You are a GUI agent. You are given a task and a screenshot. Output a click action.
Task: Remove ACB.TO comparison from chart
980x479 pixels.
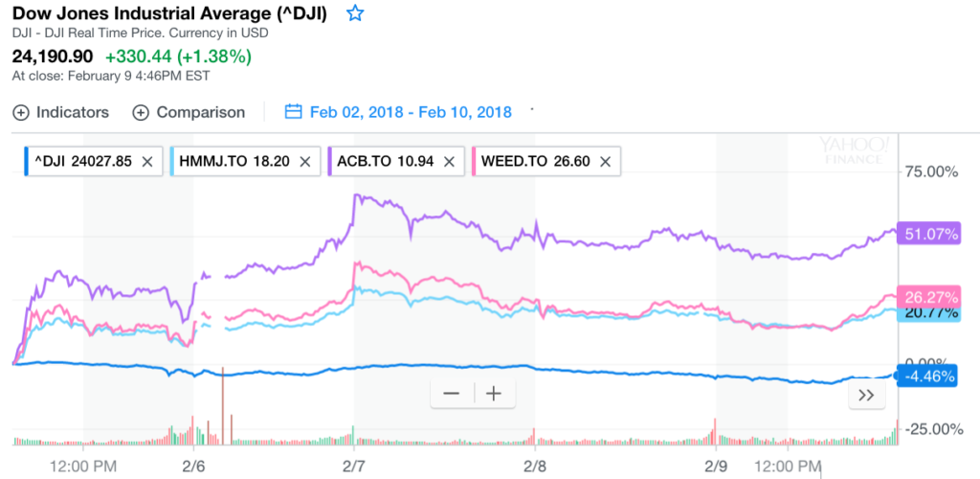(451, 162)
